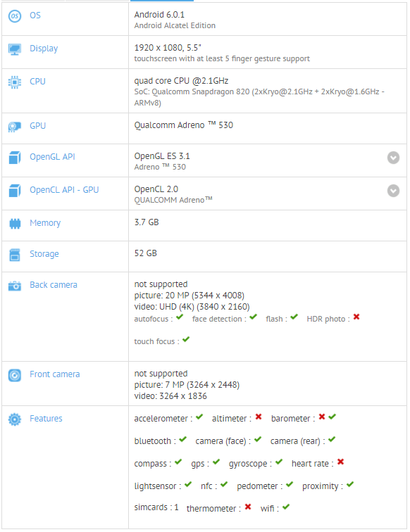Click the Memory chip icon
410x532 pixels.
pos(15,224)
